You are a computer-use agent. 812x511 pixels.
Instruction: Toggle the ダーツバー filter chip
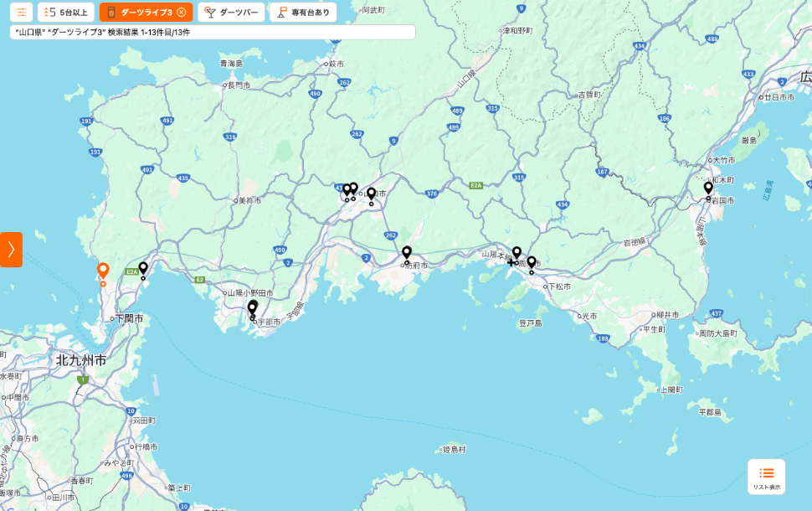(x=231, y=13)
